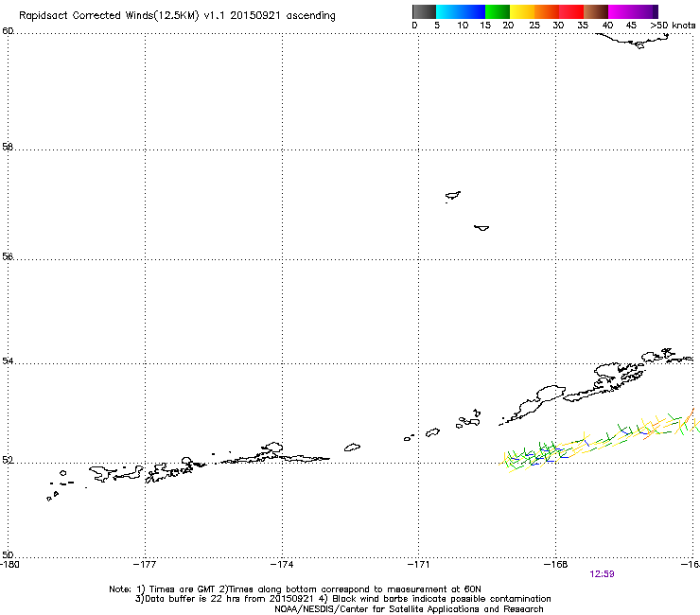Screen dimensions: 700x615
Task: Click the latitude label 60
Action: (x=8, y=31)
